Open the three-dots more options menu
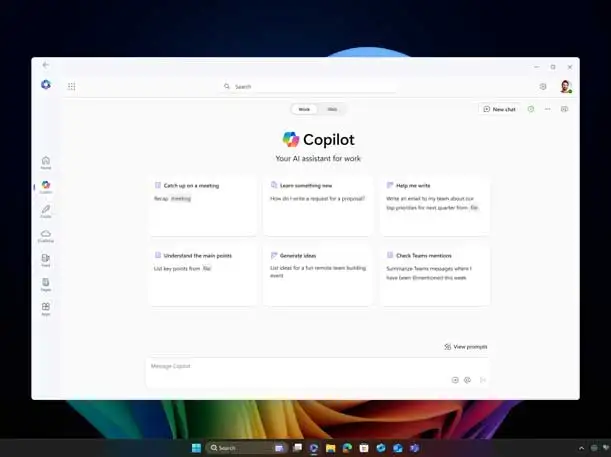 (547, 109)
